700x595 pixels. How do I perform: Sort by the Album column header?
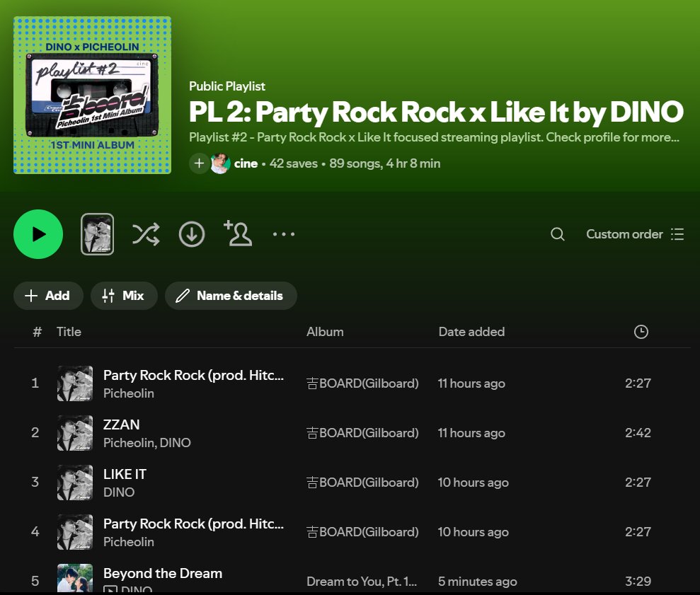325,332
